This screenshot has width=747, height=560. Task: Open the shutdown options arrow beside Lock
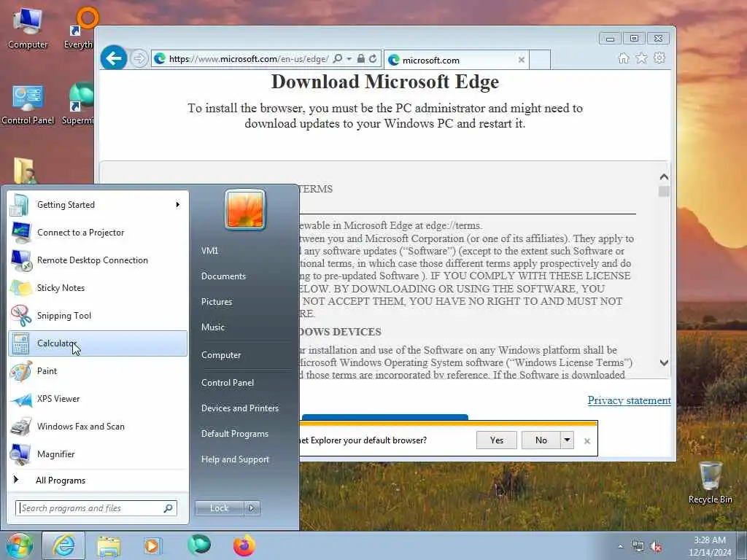click(252, 508)
